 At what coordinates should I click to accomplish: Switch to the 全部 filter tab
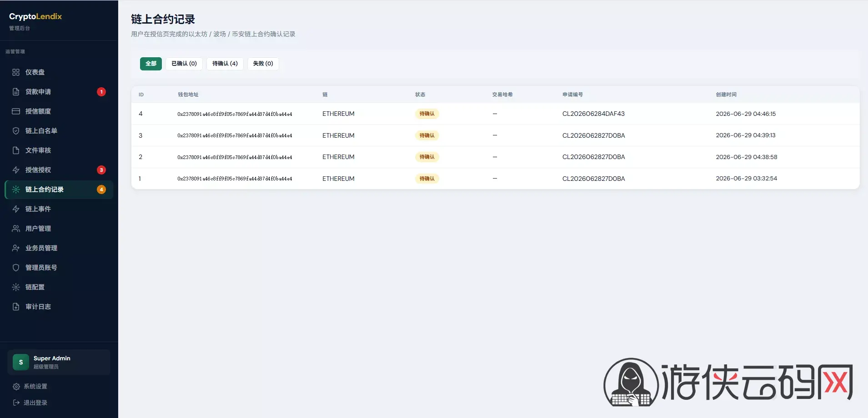coord(151,64)
